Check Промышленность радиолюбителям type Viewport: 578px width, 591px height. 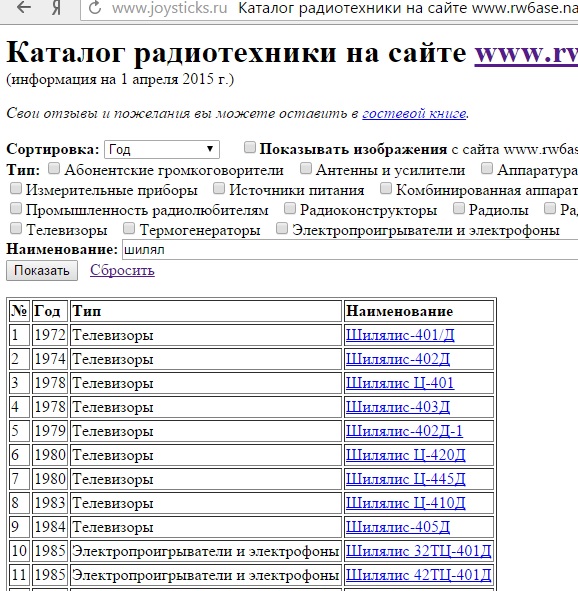pos(15,208)
